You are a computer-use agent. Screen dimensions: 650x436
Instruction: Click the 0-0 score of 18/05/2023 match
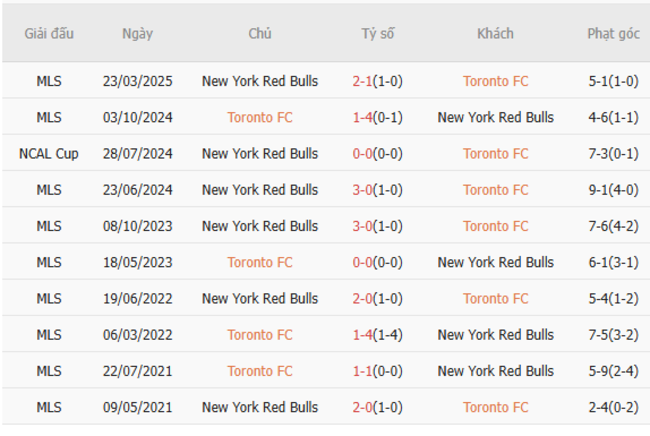tap(362, 262)
